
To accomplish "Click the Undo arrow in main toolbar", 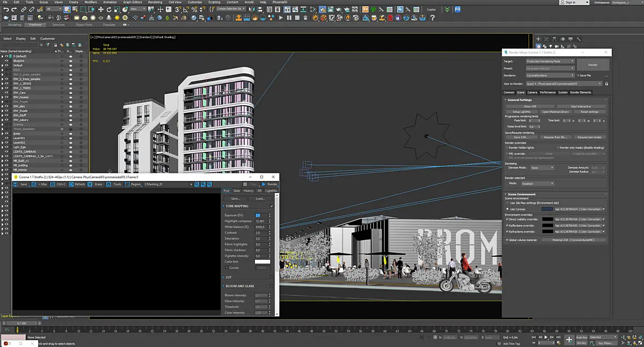I will point(6,9).
